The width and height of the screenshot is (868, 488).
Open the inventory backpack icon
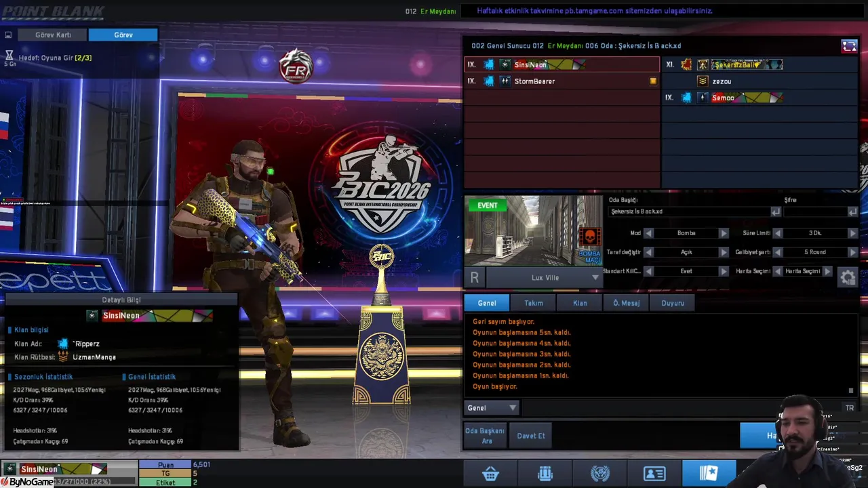(545, 474)
